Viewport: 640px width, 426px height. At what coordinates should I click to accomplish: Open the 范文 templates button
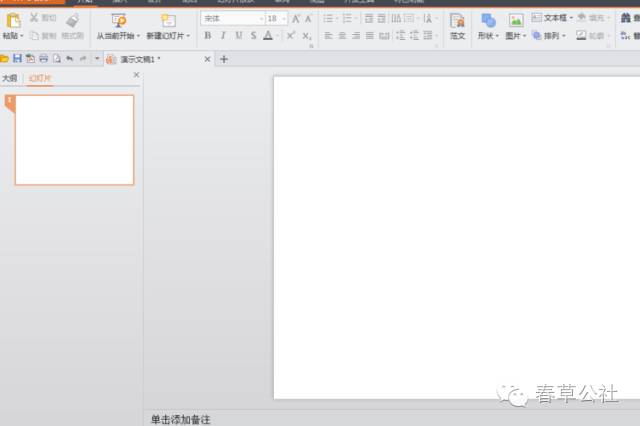pyautogui.click(x=457, y=27)
